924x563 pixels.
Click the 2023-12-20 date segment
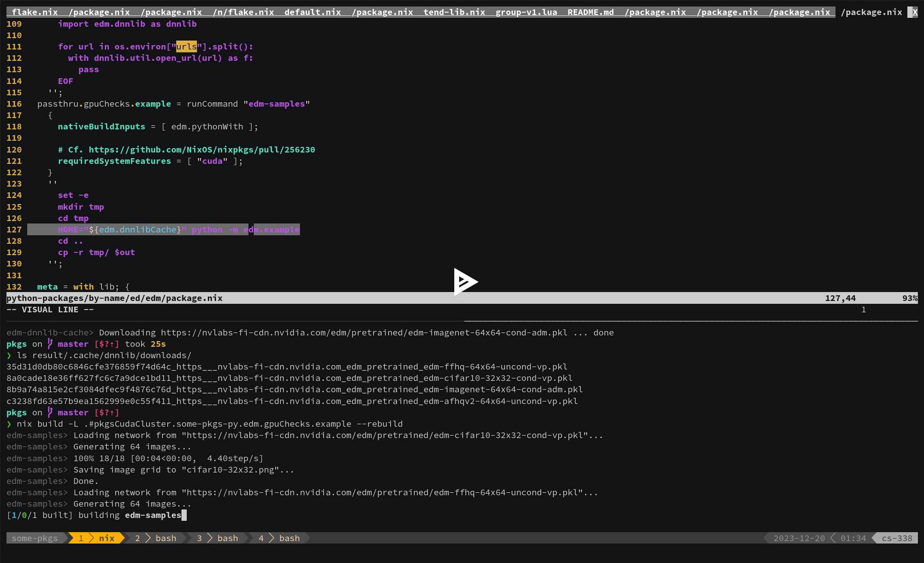point(799,538)
